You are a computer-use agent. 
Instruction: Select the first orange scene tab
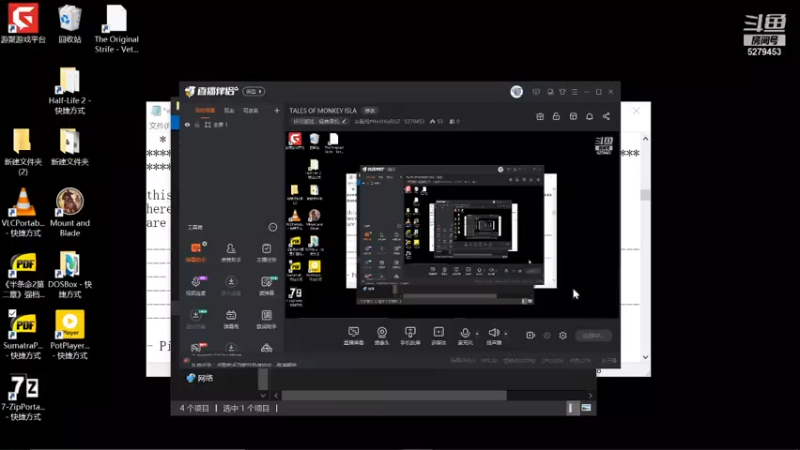tap(205, 110)
